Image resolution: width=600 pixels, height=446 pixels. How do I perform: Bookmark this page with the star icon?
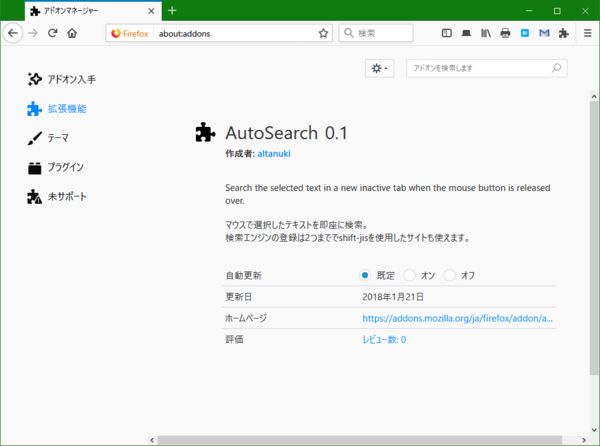pyautogui.click(x=323, y=33)
